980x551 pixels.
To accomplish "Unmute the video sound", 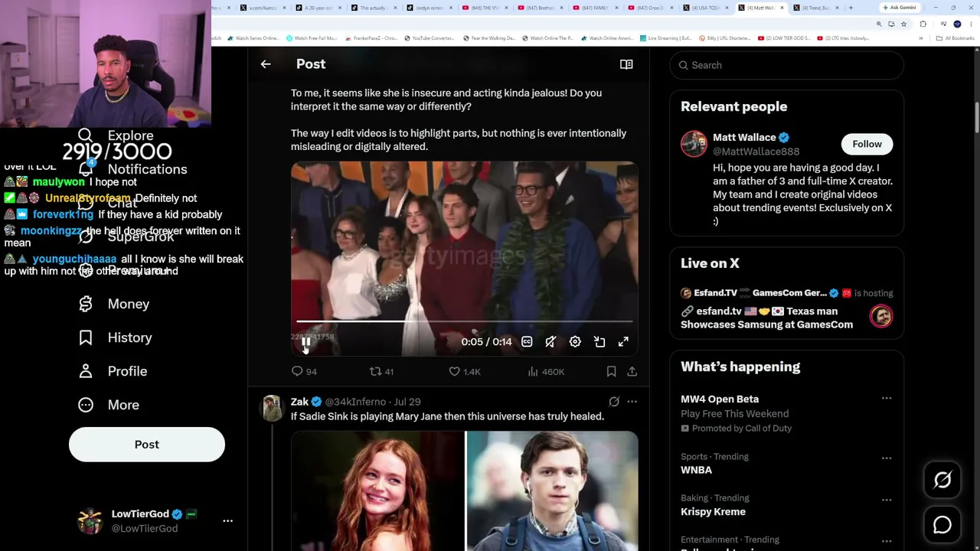I will point(550,342).
